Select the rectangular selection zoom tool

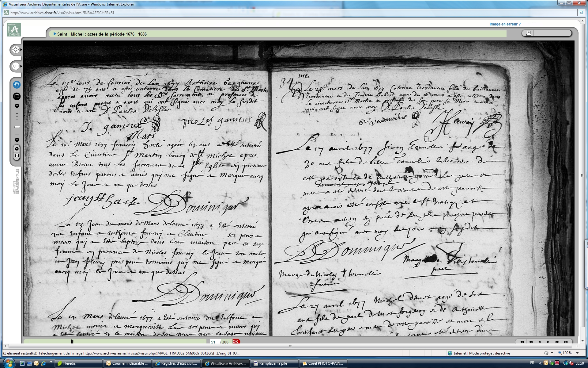(x=17, y=96)
